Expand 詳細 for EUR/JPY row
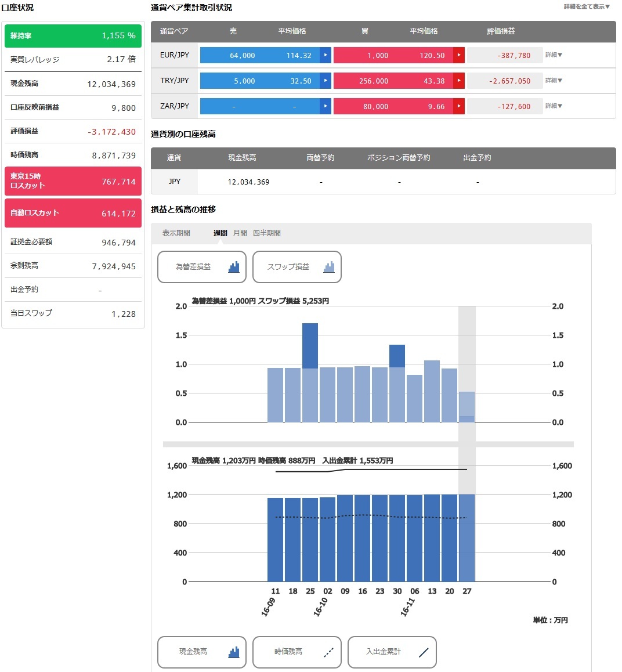 (x=554, y=55)
